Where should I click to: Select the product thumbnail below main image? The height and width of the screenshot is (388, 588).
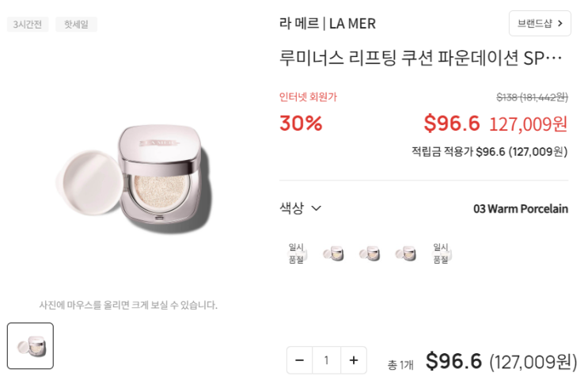tap(30, 345)
